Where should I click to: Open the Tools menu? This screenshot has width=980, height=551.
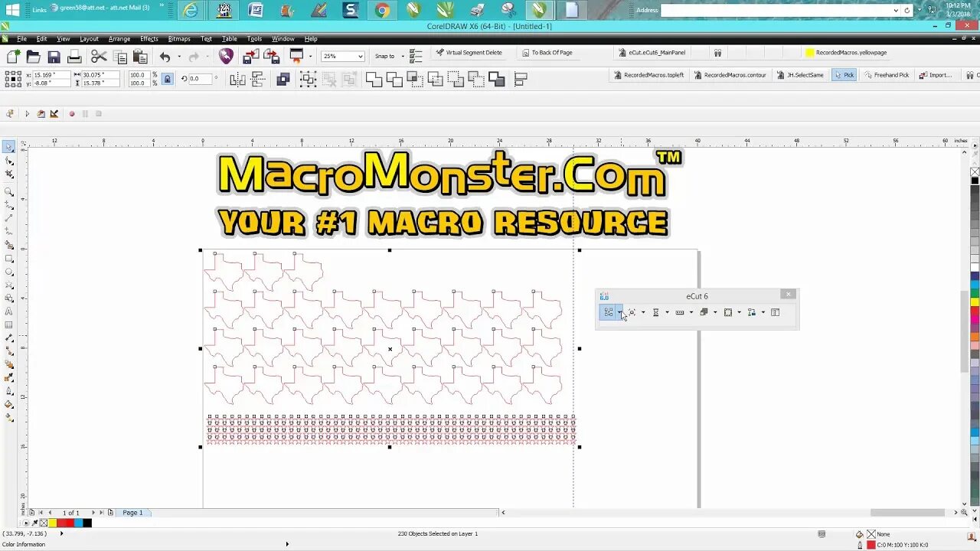tap(254, 39)
